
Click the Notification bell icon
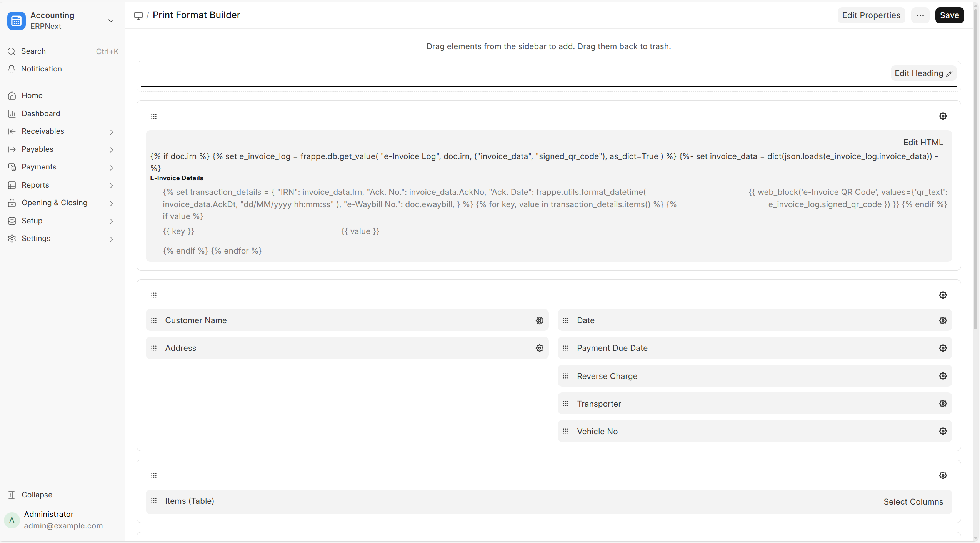coord(12,69)
